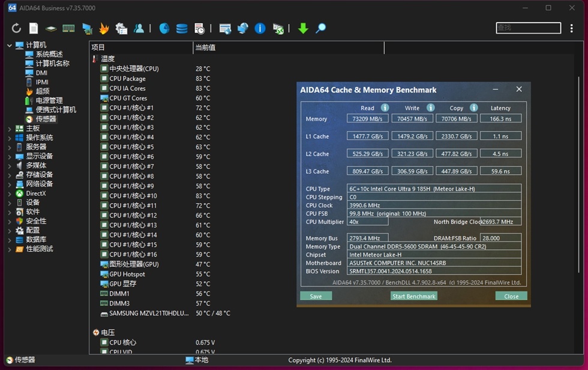Click the magnifier search toolbar icon
Image resolution: width=588 pixels, height=370 pixels.
pos(320,28)
